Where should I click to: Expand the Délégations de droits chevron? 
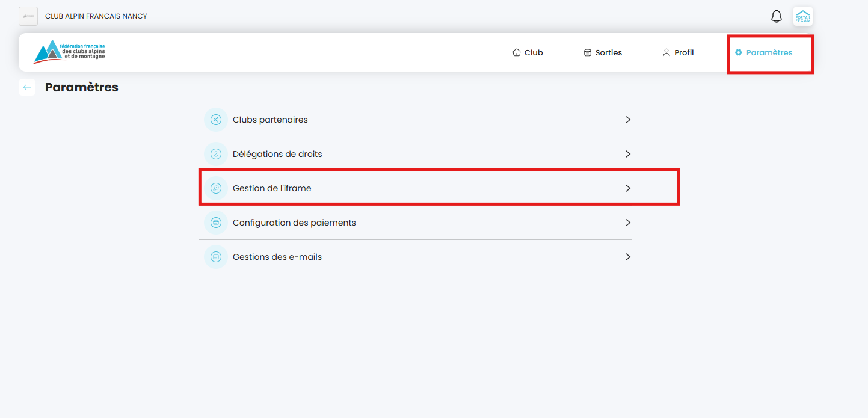coord(628,154)
